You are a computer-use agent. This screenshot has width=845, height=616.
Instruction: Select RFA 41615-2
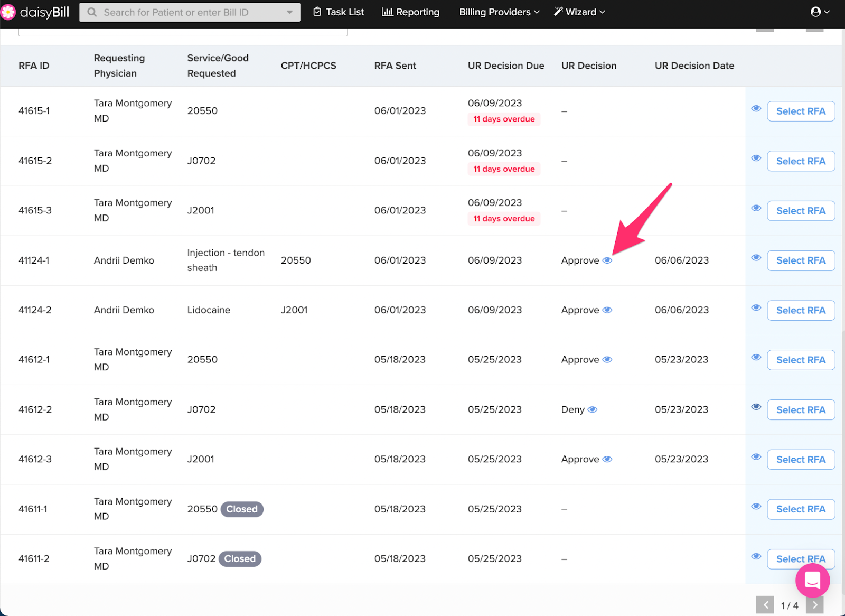coord(801,161)
